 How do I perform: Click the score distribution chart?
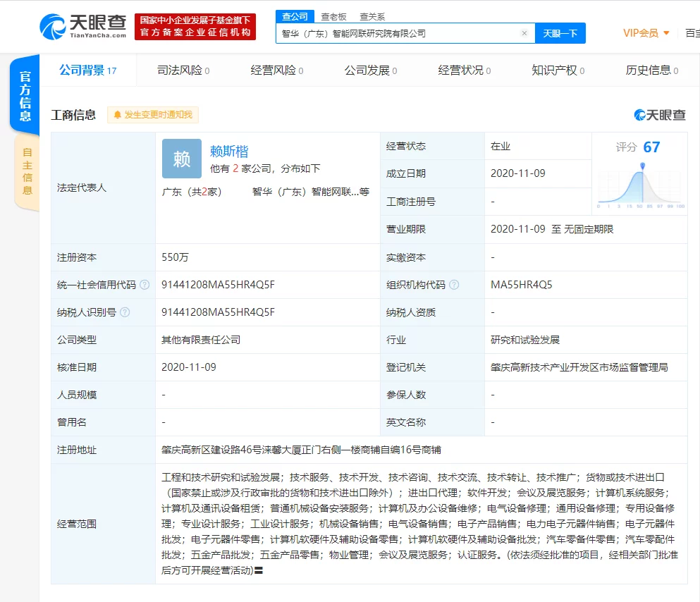tap(641, 185)
